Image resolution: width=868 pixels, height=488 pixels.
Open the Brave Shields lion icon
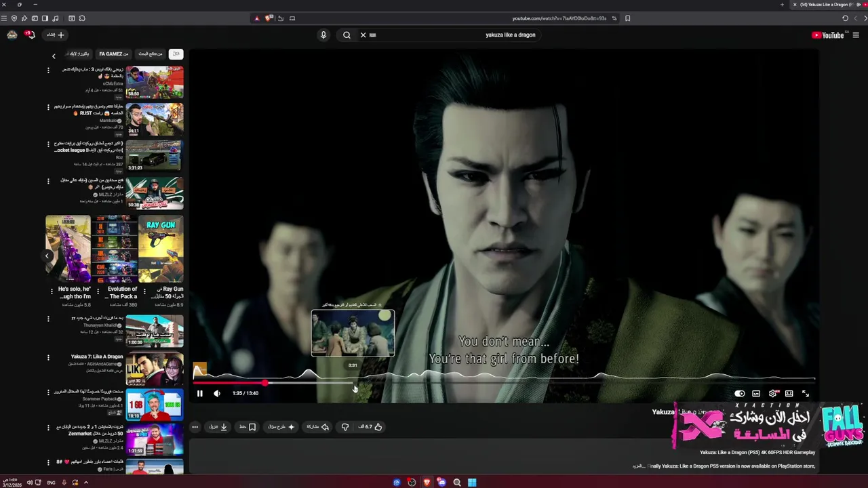pyautogui.click(x=269, y=18)
